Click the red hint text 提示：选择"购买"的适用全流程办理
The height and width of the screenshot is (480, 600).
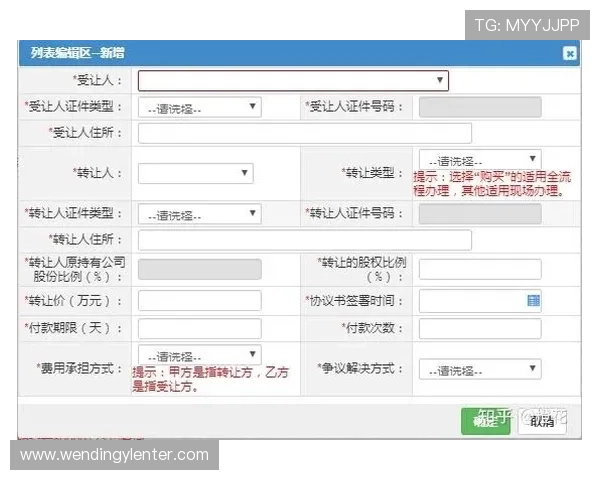coord(492,184)
